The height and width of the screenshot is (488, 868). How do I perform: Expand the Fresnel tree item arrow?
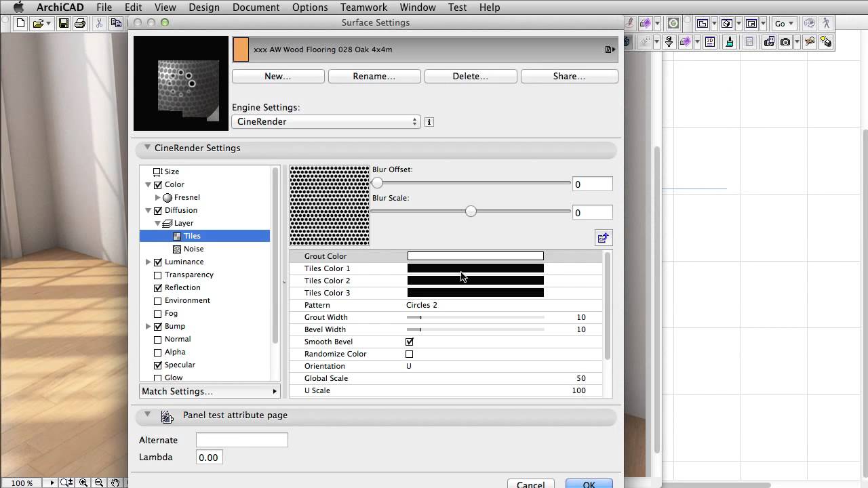point(158,198)
